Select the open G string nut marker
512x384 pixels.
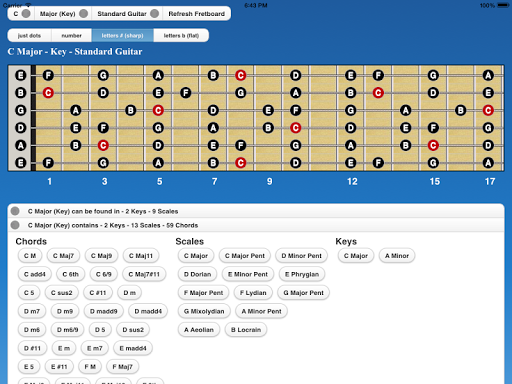click(x=21, y=110)
